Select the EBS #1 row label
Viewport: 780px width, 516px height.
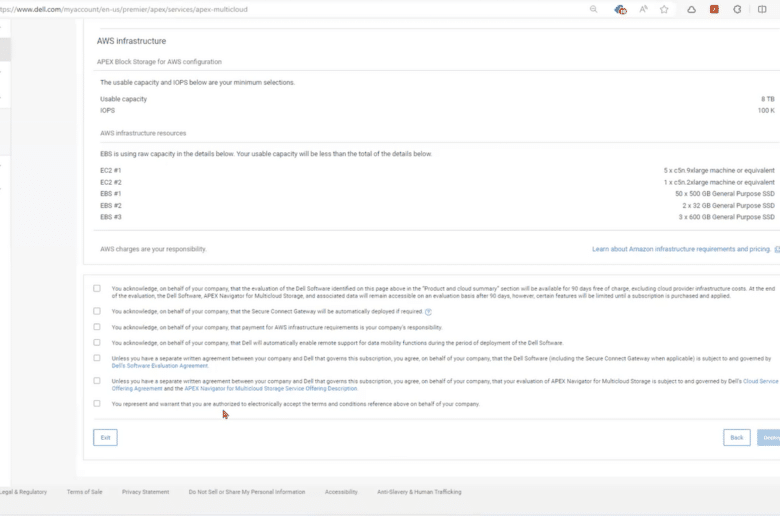coord(110,194)
